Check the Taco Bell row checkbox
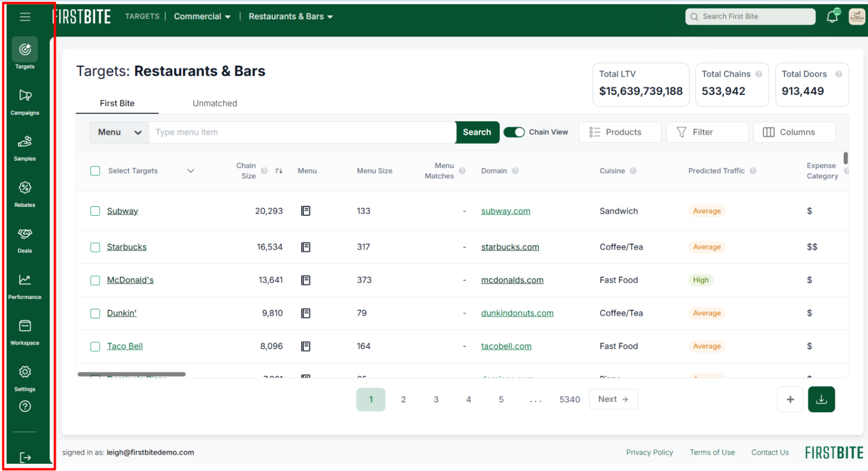 point(95,346)
